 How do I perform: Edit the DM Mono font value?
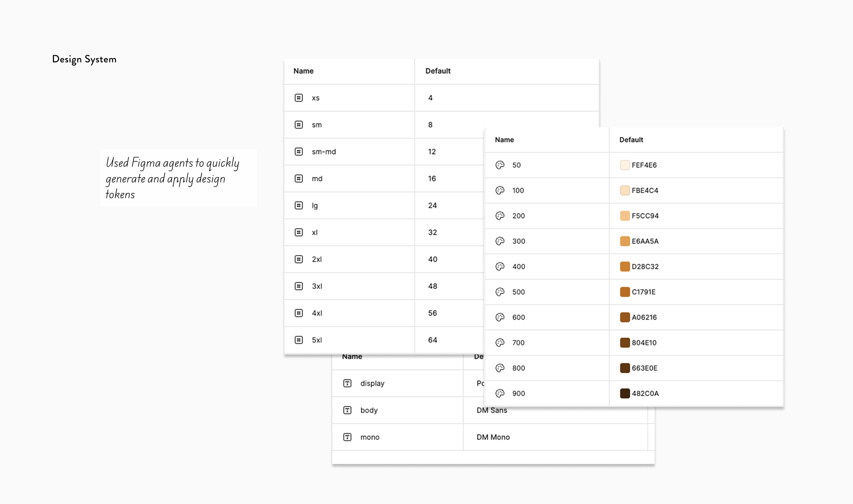493,437
